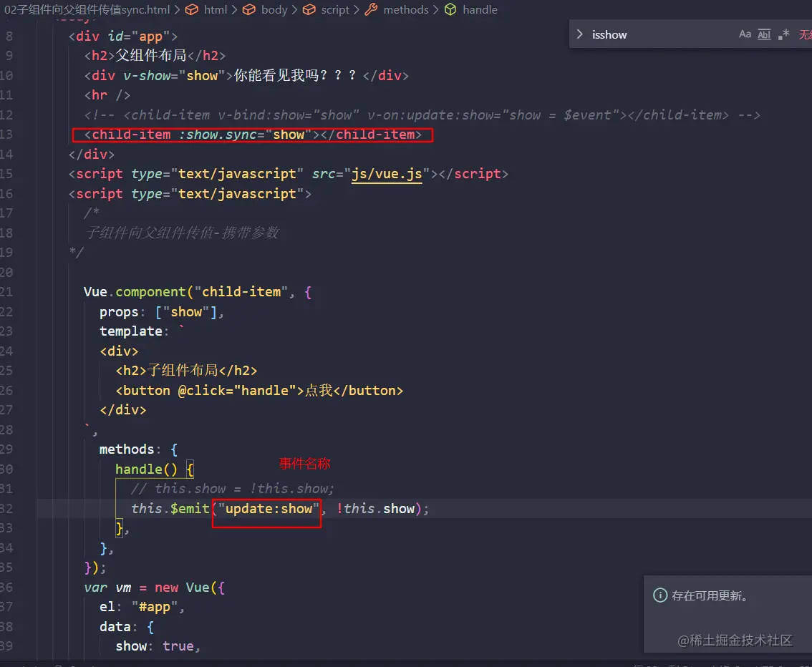Click the data: { line

tap(127, 627)
